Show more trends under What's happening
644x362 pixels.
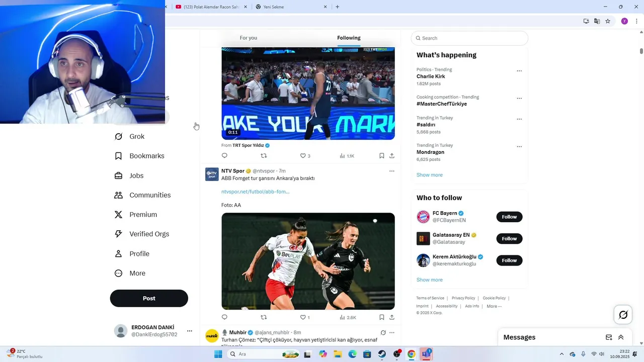pos(430,175)
